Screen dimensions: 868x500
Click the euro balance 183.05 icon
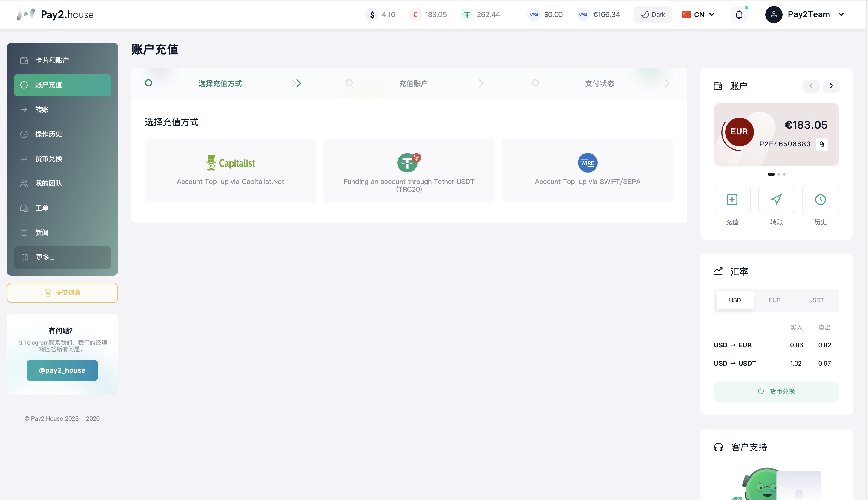pos(415,14)
